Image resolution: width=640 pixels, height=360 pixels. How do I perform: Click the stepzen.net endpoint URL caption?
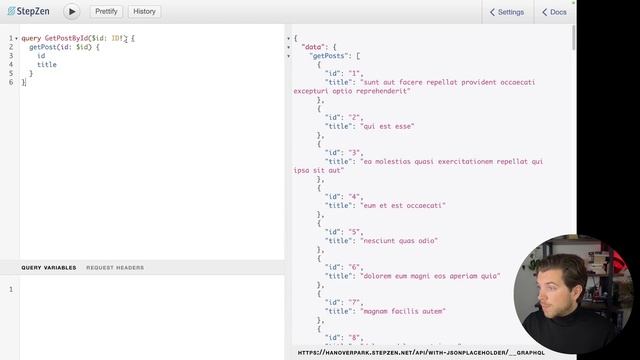pos(421,353)
